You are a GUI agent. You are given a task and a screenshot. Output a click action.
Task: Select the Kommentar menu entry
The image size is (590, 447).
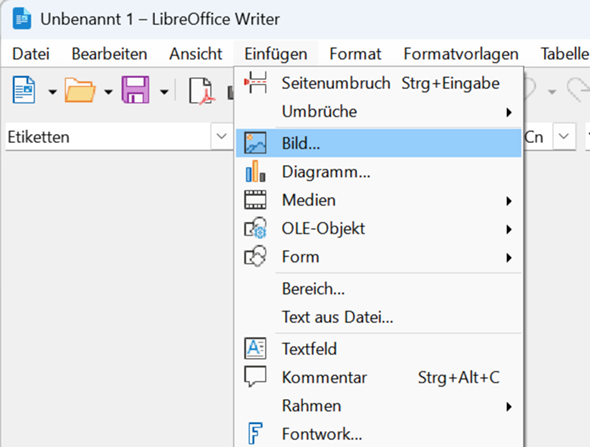point(379,377)
